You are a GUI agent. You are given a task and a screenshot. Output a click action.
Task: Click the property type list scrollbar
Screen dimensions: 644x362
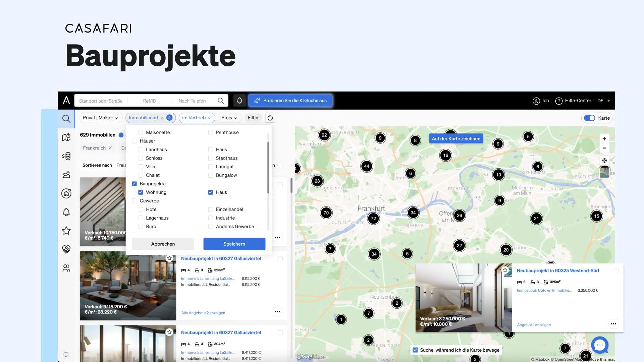click(x=268, y=168)
